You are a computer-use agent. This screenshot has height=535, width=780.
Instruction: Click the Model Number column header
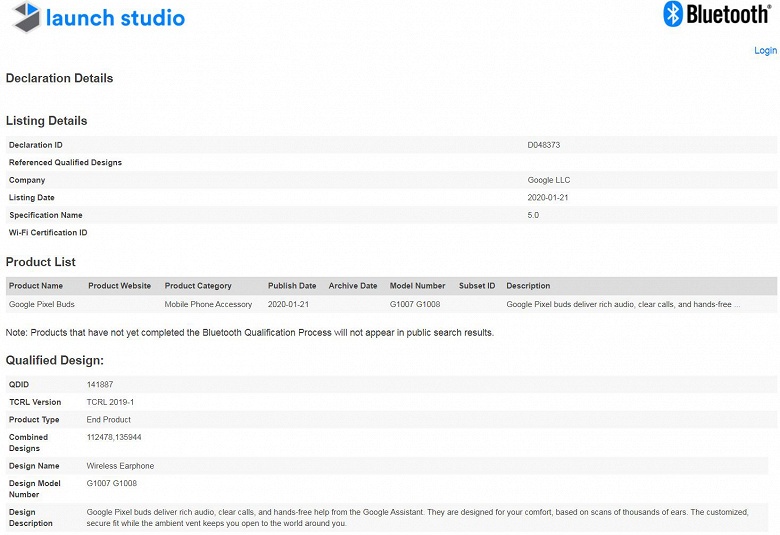tap(417, 286)
